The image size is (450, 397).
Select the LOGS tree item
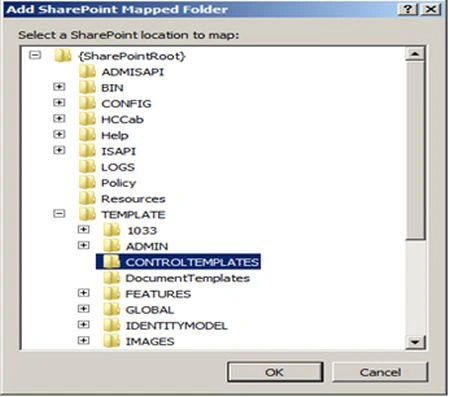point(118,167)
